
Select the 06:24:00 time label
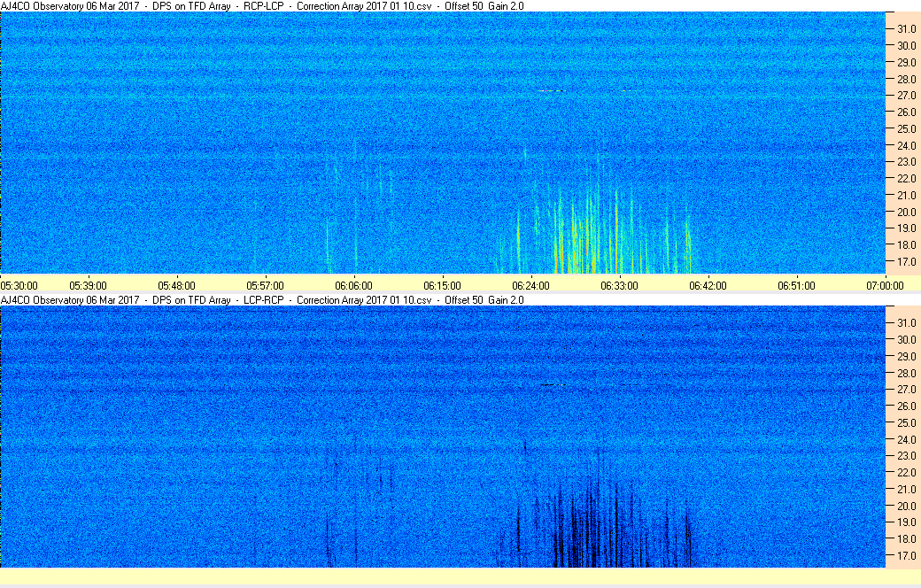coord(531,285)
